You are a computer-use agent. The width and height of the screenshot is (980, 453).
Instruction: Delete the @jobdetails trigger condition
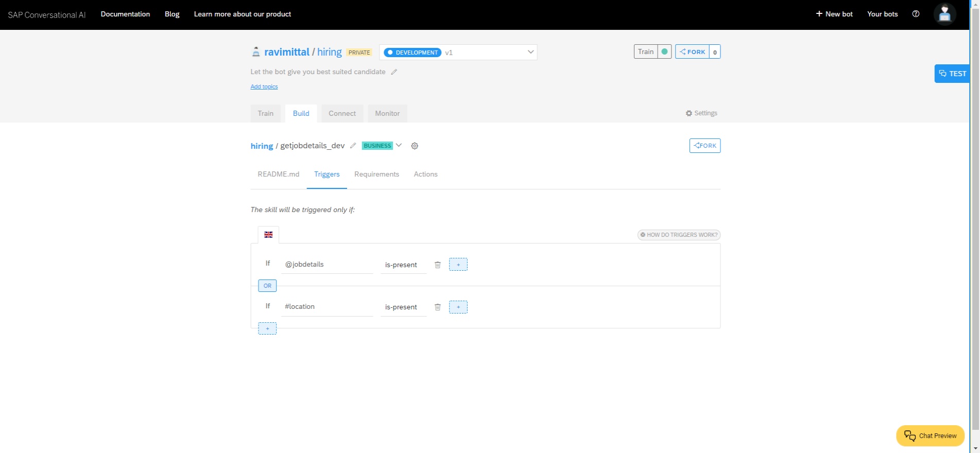point(438,265)
